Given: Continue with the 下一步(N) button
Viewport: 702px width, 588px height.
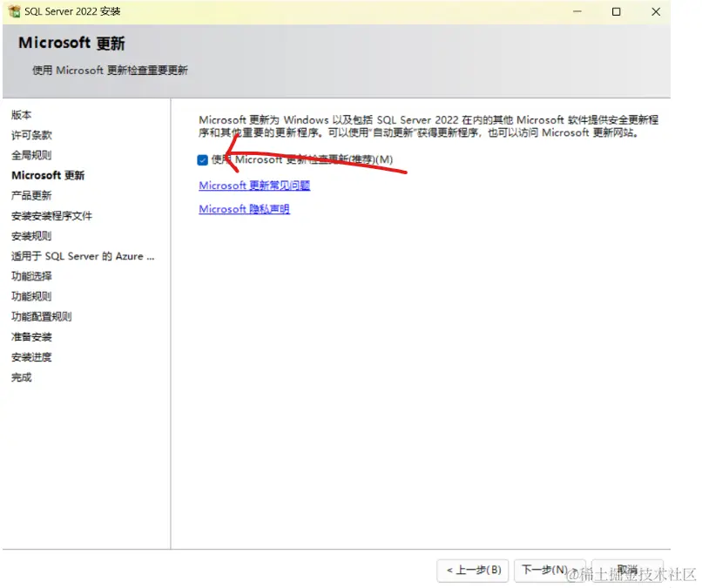Looking at the screenshot, I should tap(550, 570).
